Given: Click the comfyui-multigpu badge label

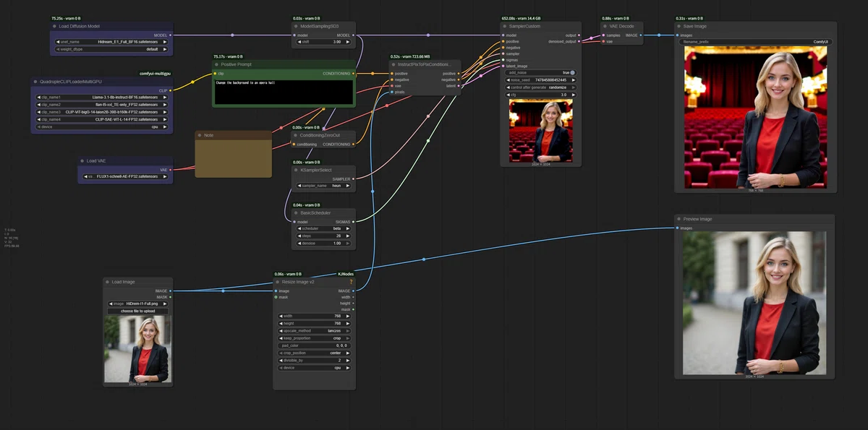Looking at the screenshot, I should [x=155, y=73].
